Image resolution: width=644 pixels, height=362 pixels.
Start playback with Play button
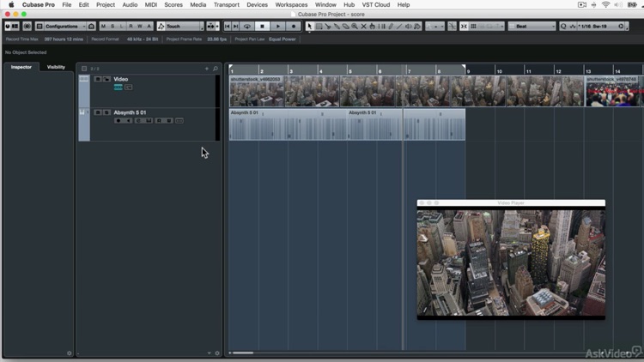pyautogui.click(x=278, y=27)
